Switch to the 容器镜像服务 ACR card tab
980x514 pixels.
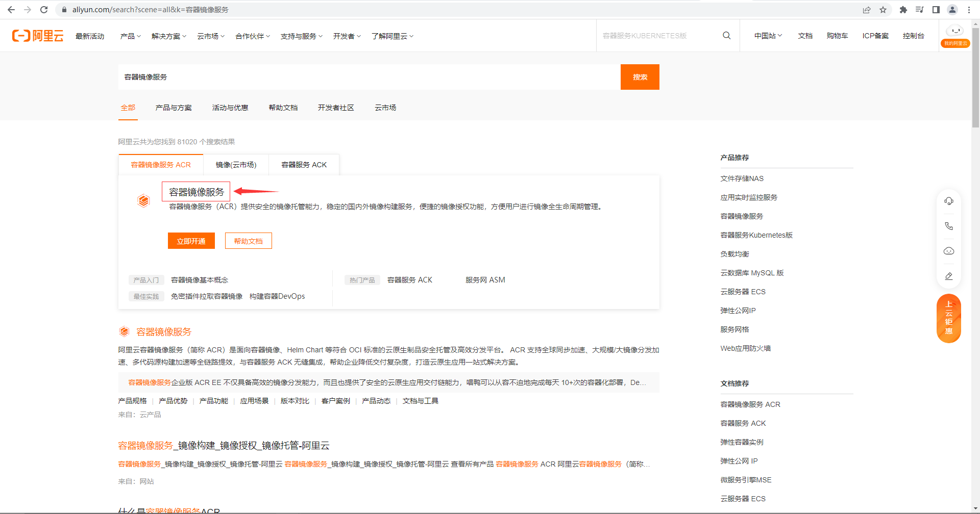[x=161, y=165]
